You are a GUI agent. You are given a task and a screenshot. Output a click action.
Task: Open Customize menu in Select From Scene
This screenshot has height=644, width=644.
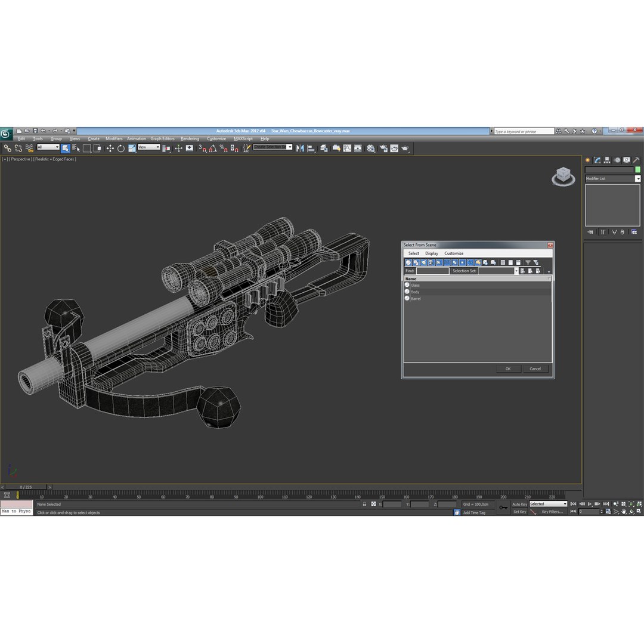click(x=454, y=253)
